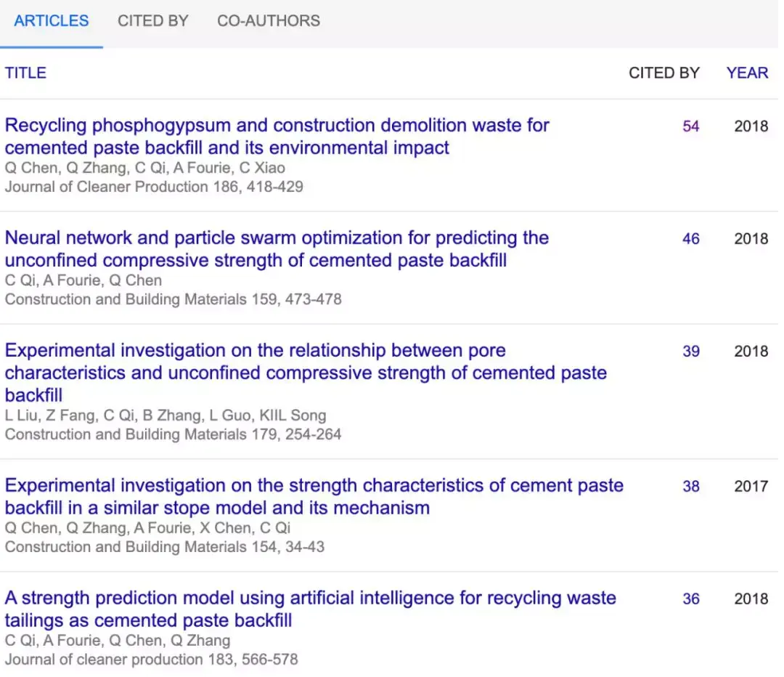Open the 36 citation count link
This screenshot has width=784, height=677.
[x=690, y=599]
